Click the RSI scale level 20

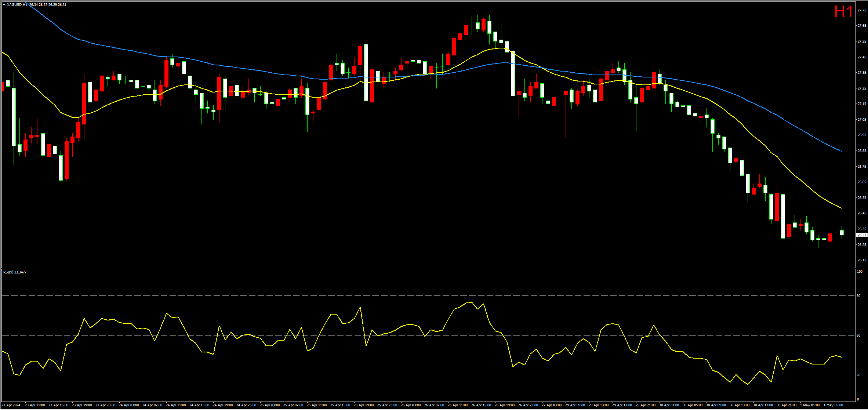(x=858, y=375)
